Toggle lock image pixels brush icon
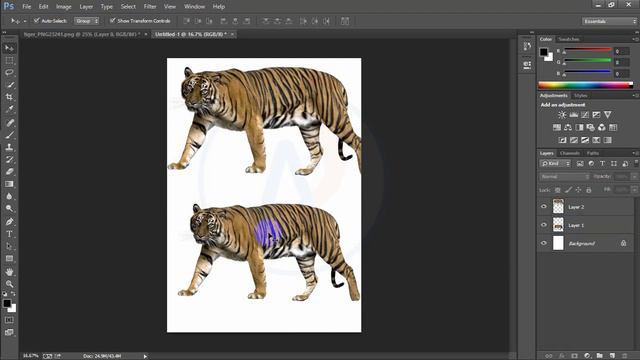Screen dimensions: 640x360 point(568,190)
